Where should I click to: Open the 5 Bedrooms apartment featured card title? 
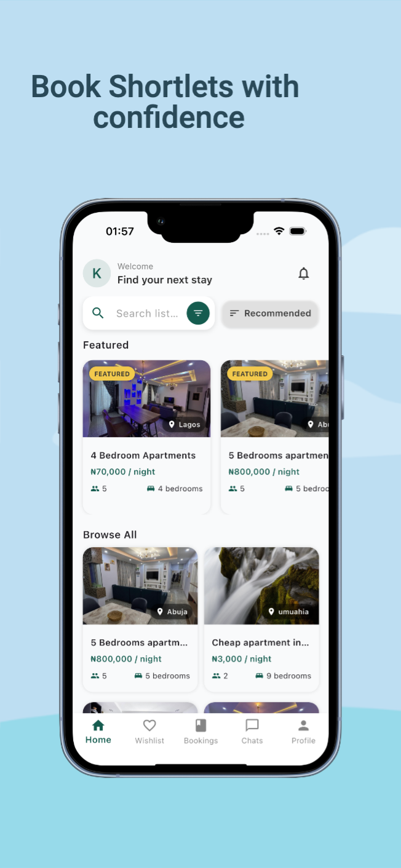279,456
